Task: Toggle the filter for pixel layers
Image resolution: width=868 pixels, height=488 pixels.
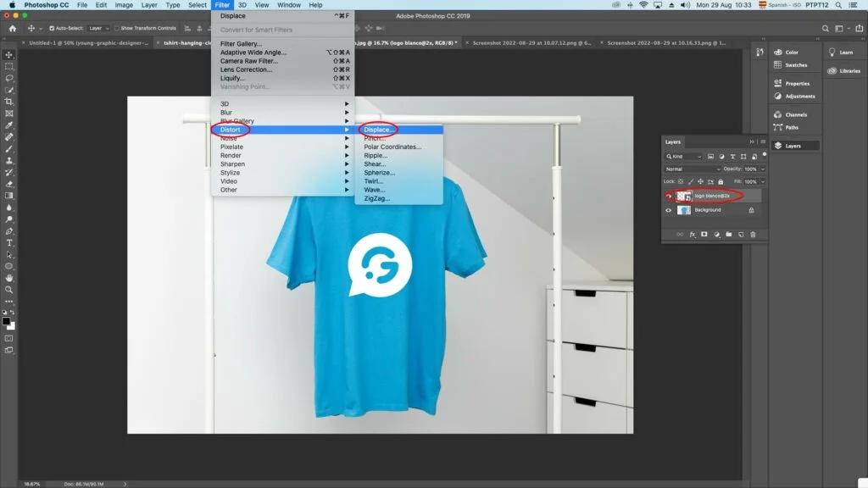Action: (711, 157)
